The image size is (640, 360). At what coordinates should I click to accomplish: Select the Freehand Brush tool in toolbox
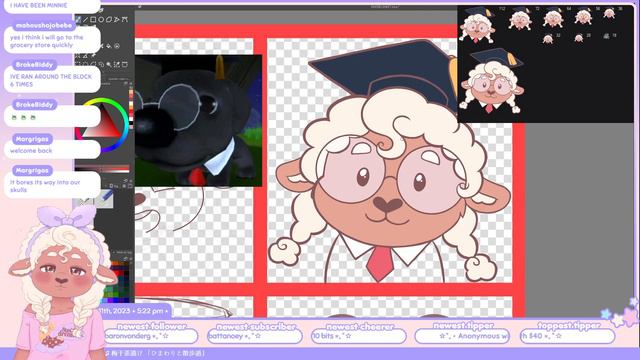click(x=78, y=20)
